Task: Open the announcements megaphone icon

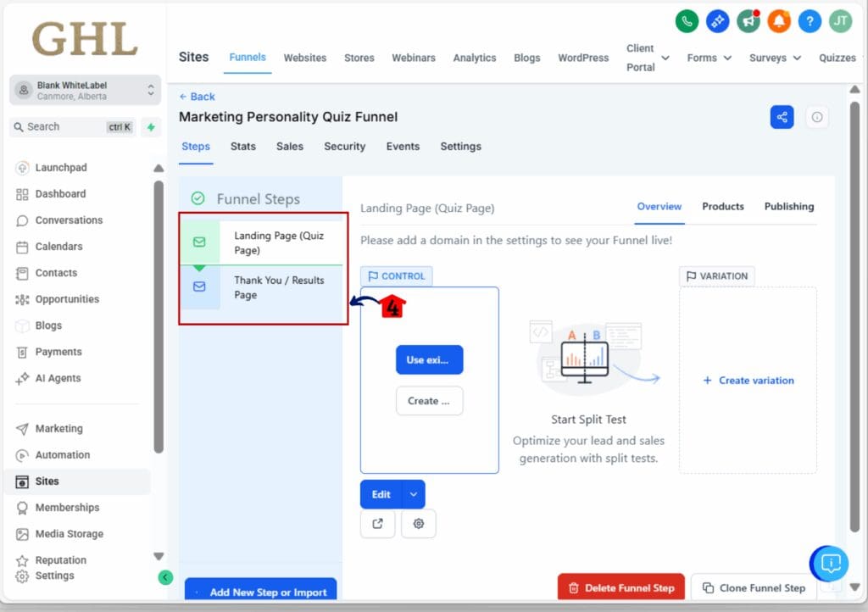Action: (x=748, y=21)
